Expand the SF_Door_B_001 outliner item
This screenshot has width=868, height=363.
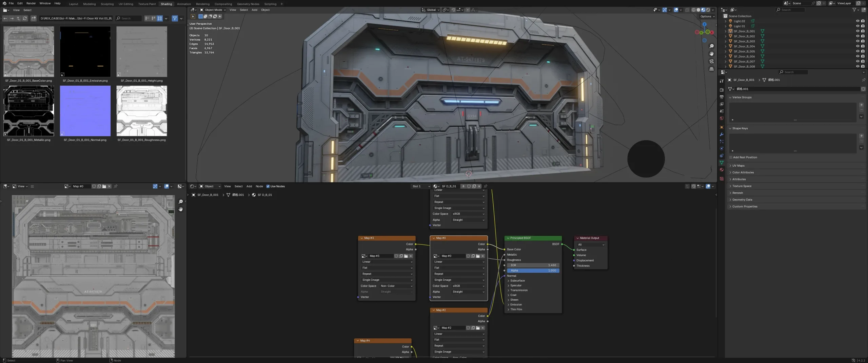[726, 31]
